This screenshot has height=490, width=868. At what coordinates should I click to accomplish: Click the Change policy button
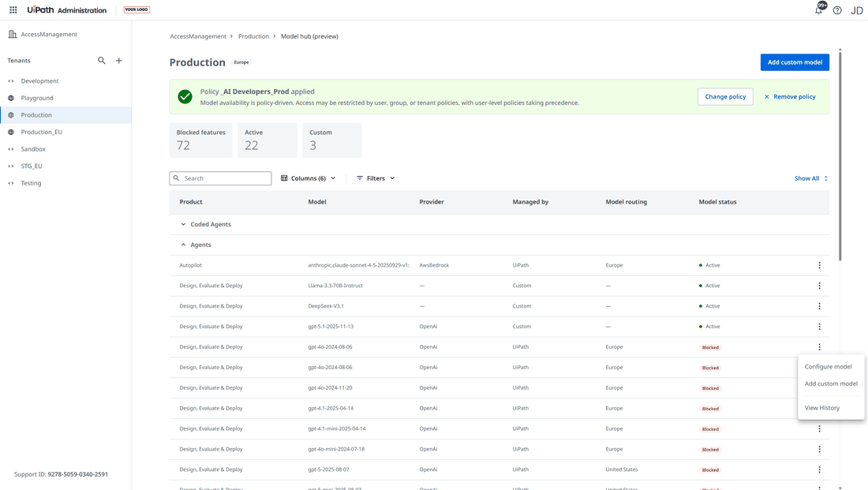click(x=725, y=96)
